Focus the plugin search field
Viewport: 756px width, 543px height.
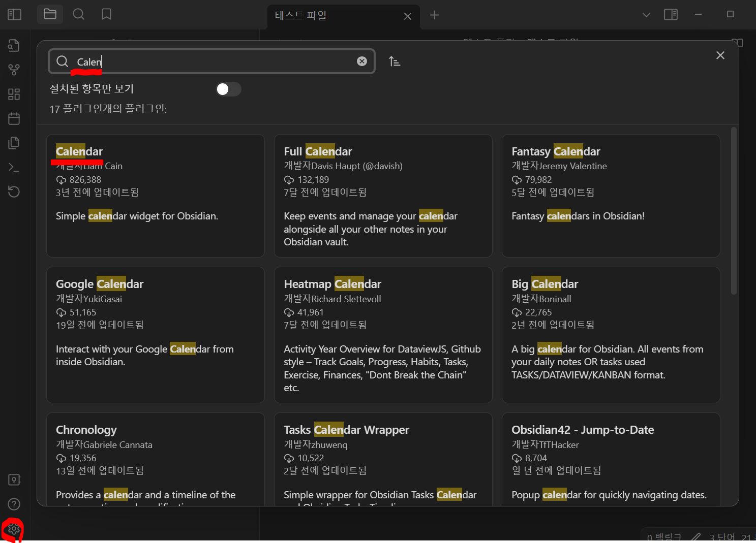coord(211,61)
